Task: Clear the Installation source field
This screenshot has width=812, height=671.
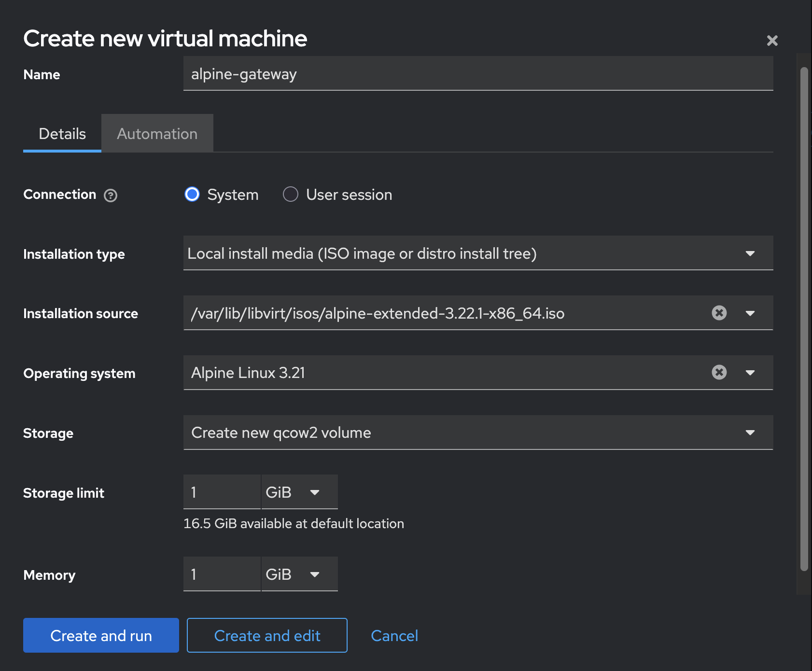Action: click(x=719, y=313)
